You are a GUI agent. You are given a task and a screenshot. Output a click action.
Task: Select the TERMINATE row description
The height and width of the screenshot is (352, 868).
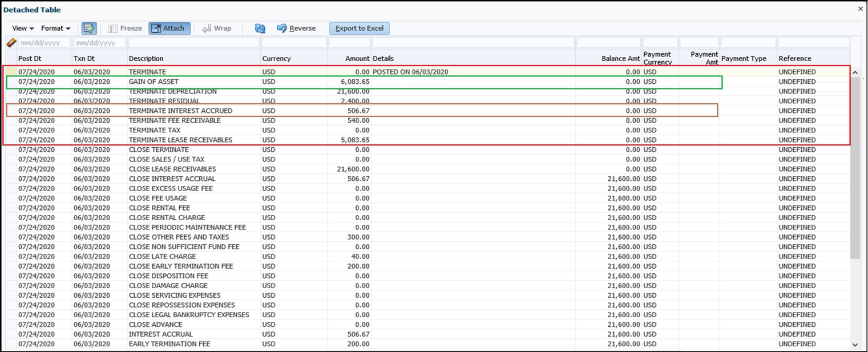[x=147, y=72]
